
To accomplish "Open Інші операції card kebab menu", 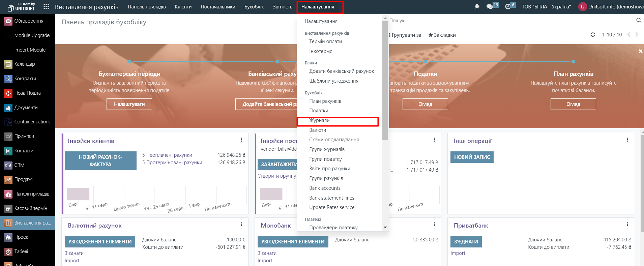I will (x=627, y=140).
